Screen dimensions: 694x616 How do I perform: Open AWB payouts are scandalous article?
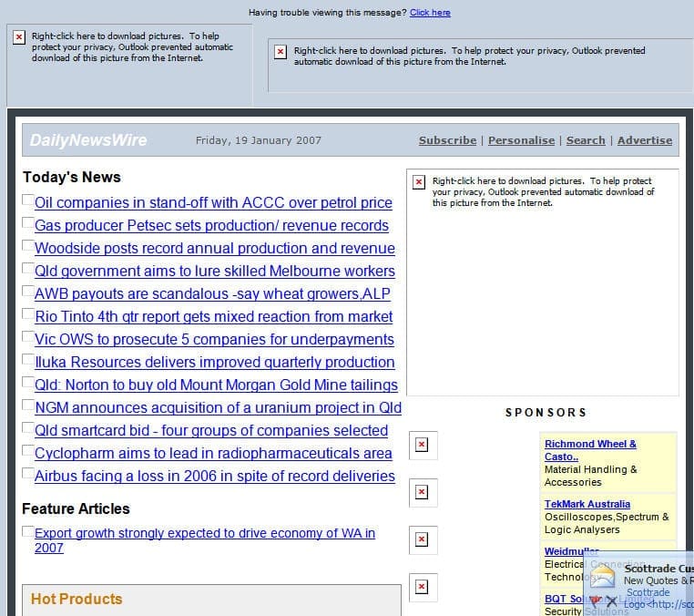pyautogui.click(x=212, y=294)
